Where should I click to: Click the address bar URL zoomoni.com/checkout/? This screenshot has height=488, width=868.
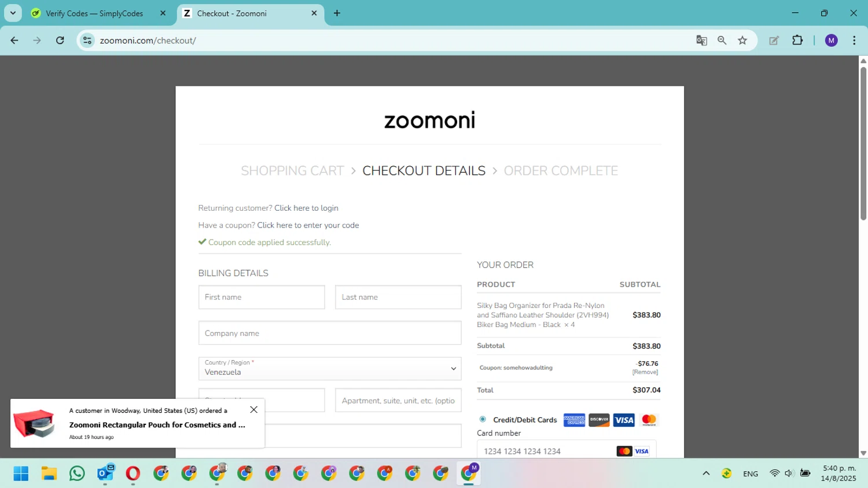pos(148,41)
